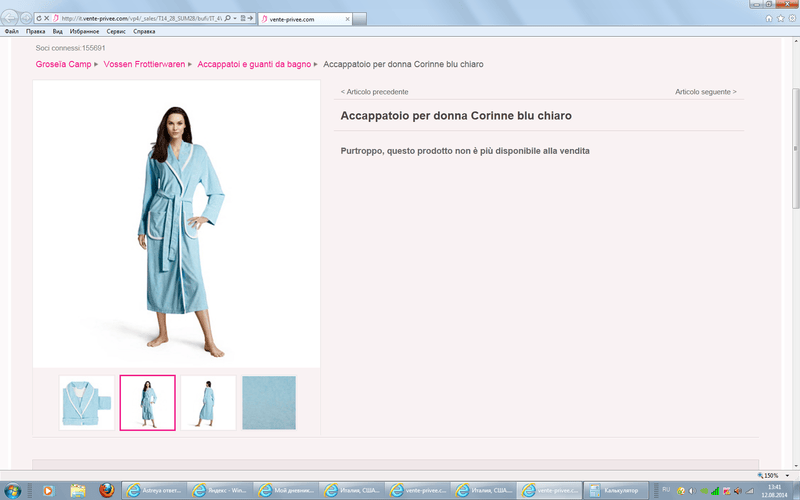Click the search magnifier in the address bar

coord(228,18)
